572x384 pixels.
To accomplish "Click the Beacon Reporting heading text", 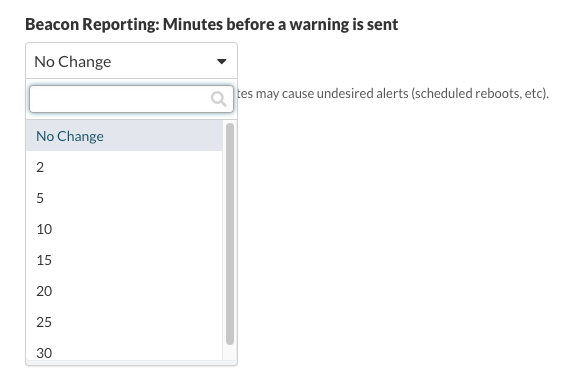I will click(x=212, y=24).
